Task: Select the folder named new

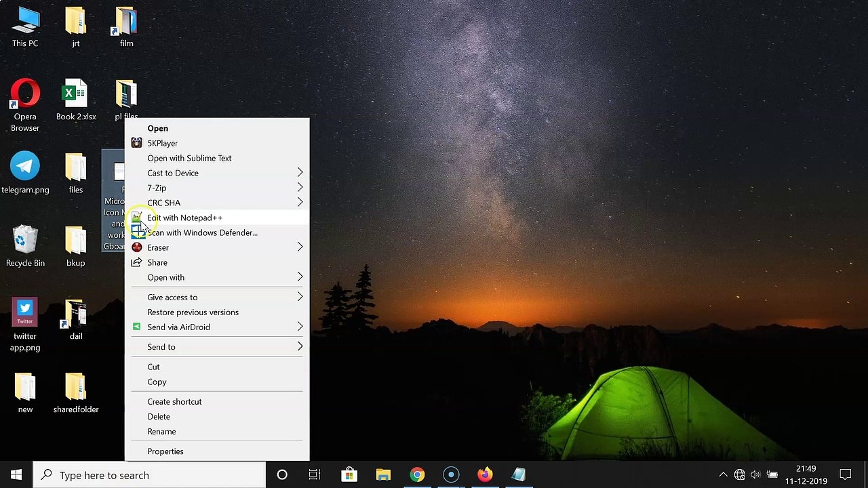Action: 25,392
